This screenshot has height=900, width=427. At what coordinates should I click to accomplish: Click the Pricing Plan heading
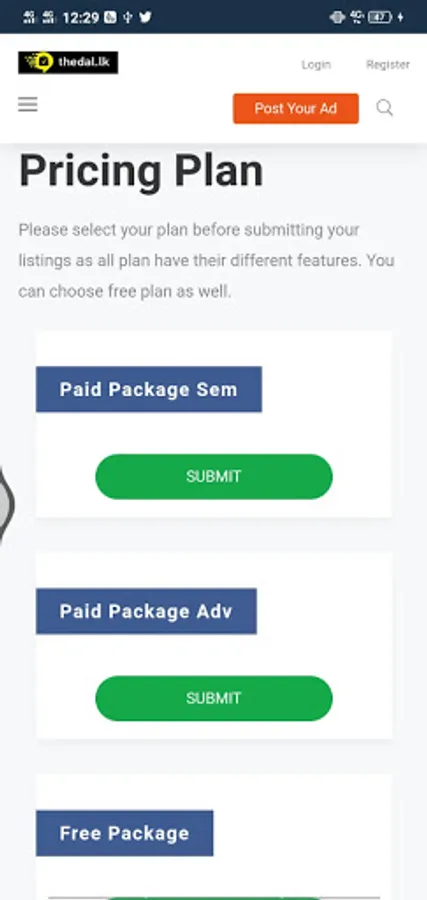click(x=141, y=171)
